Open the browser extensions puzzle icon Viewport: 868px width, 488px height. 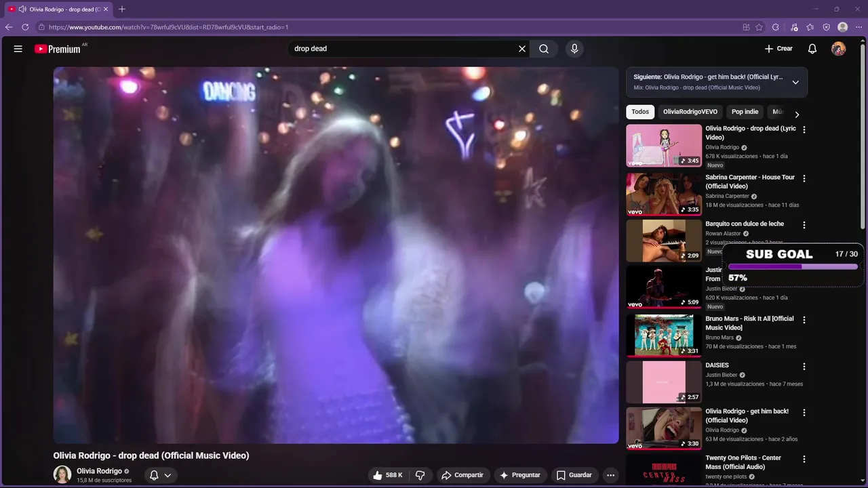click(x=776, y=27)
